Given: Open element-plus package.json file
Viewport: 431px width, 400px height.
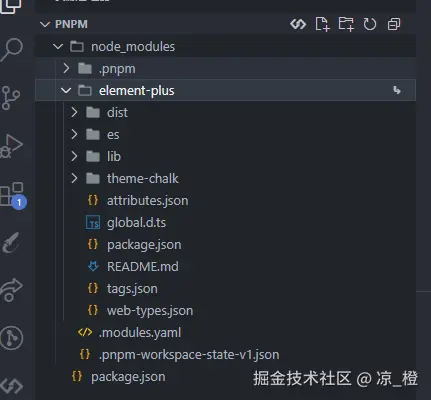Looking at the screenshot, I should 144,245.
